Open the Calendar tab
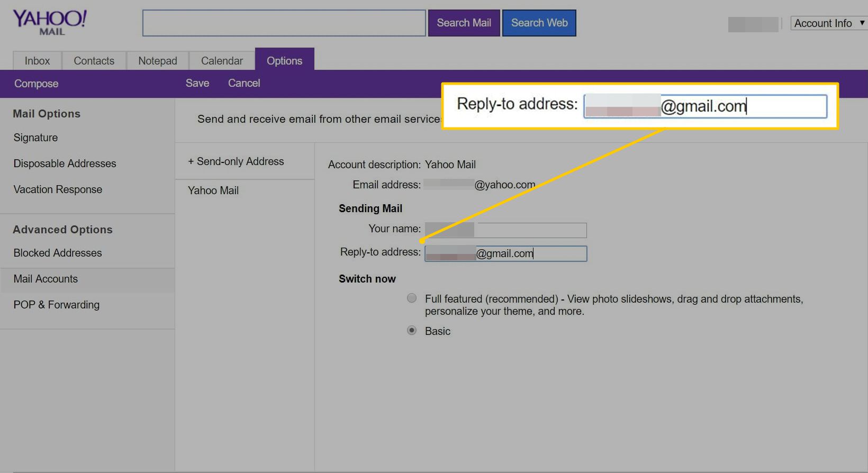This screenshot has height=473, width=868. coord(222,61)
